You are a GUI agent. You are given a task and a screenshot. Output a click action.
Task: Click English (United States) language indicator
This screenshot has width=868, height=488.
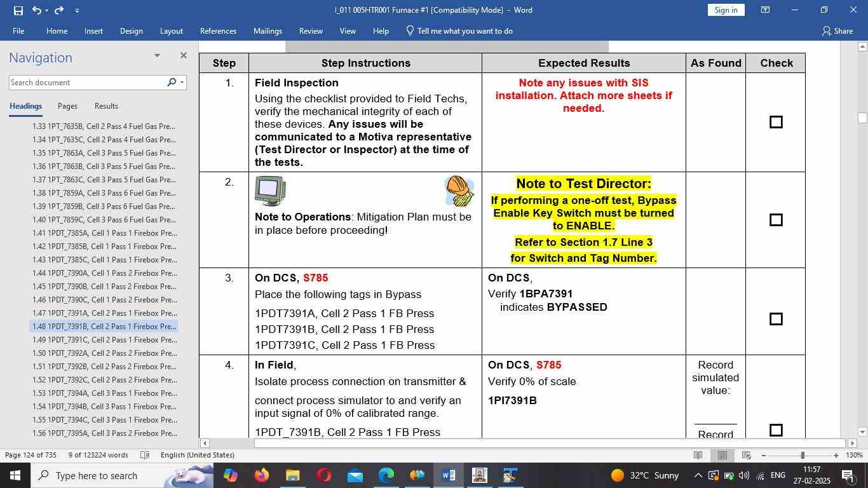click(x=198, y=455)
